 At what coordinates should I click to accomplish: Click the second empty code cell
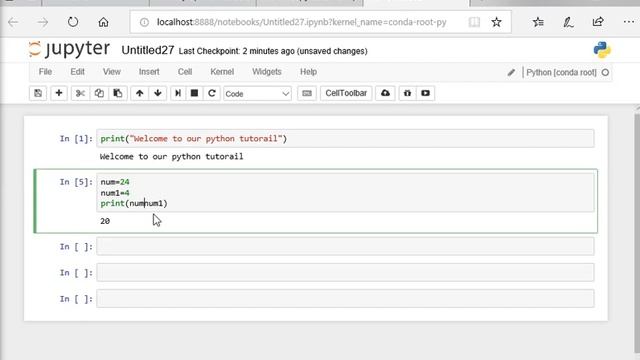(345, 273)
